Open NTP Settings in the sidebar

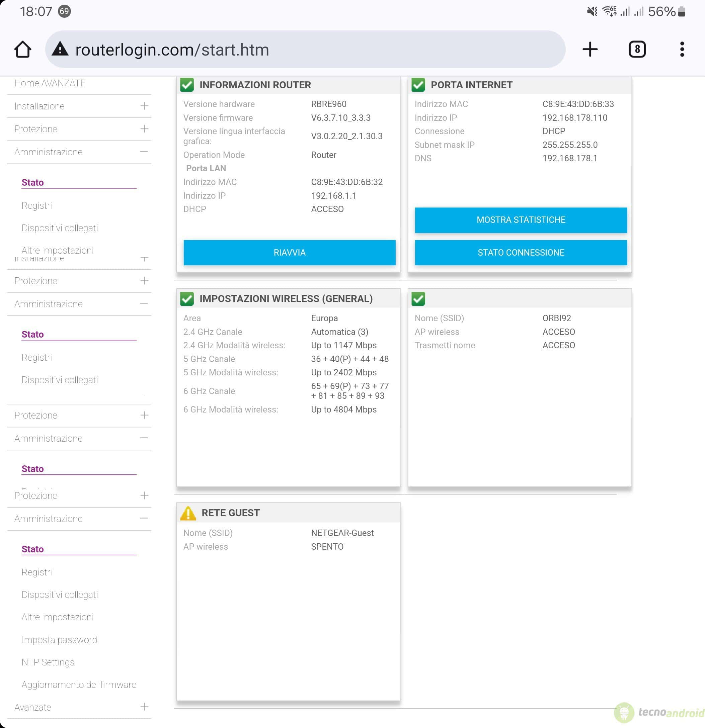(48, 662)
